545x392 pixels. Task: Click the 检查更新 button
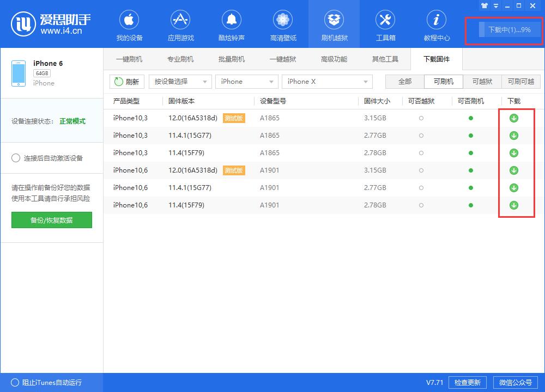467,382
